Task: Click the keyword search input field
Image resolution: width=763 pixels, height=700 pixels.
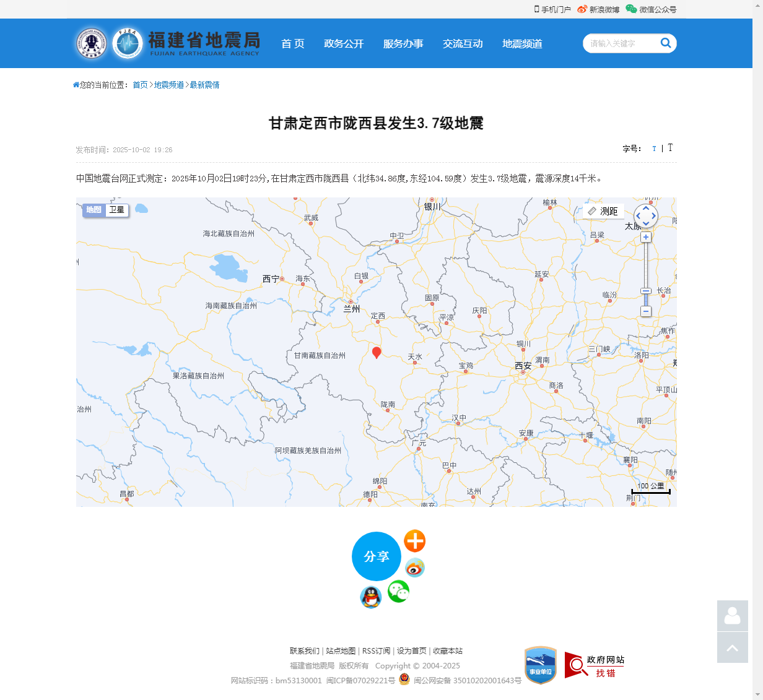Action: tap(619, 43)
